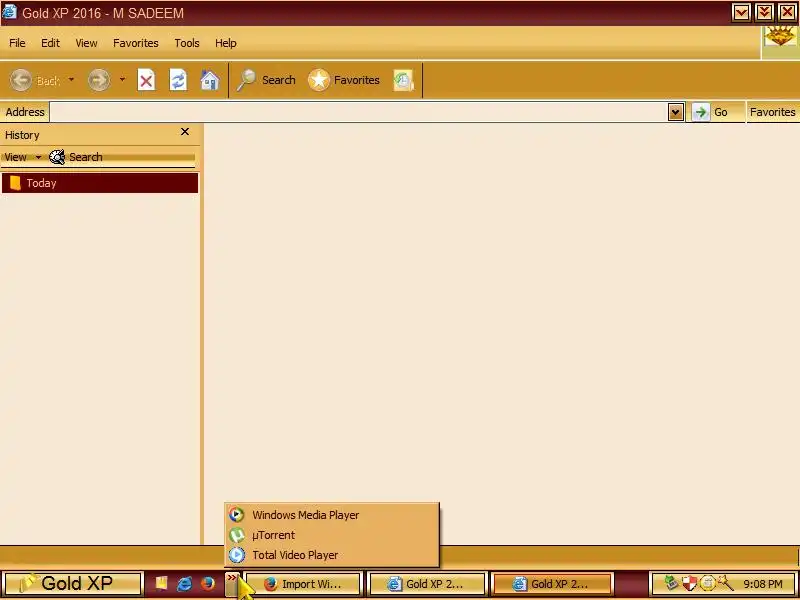Click the yellow folder quick launch icon
Image resolution: width=800 pixels, height=600 pixels.
[161, 583]
